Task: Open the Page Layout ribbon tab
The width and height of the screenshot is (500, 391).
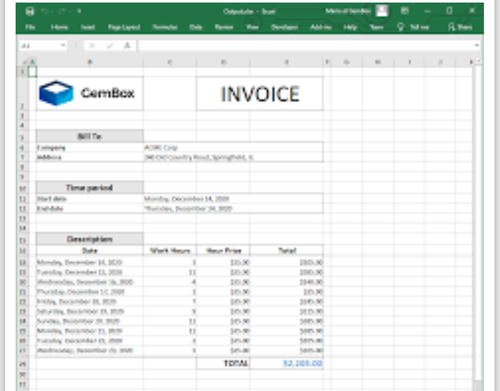Action: (124, 27)
